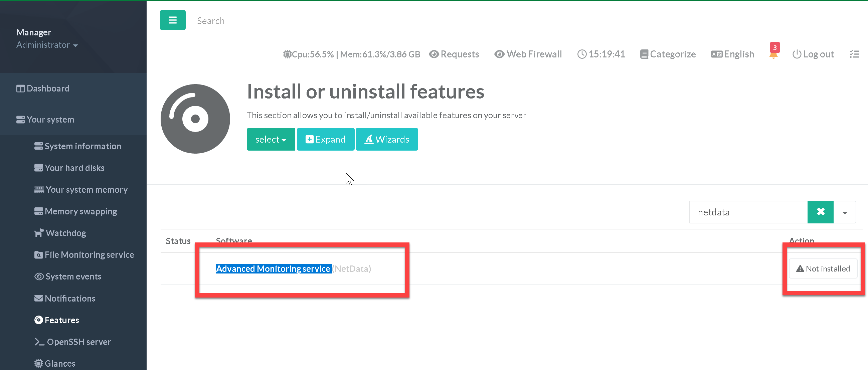868x370 pixels.
Task: Open Web Firewall view
Action: click(x=528, y=54)
